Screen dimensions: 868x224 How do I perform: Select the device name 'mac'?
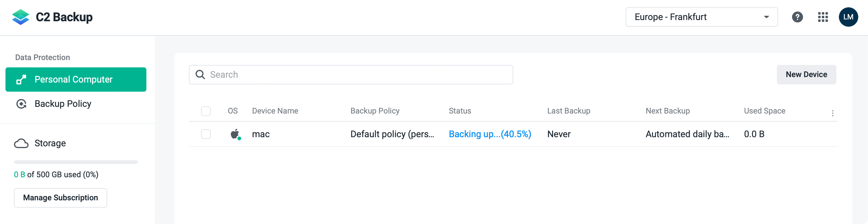[261, 134]
